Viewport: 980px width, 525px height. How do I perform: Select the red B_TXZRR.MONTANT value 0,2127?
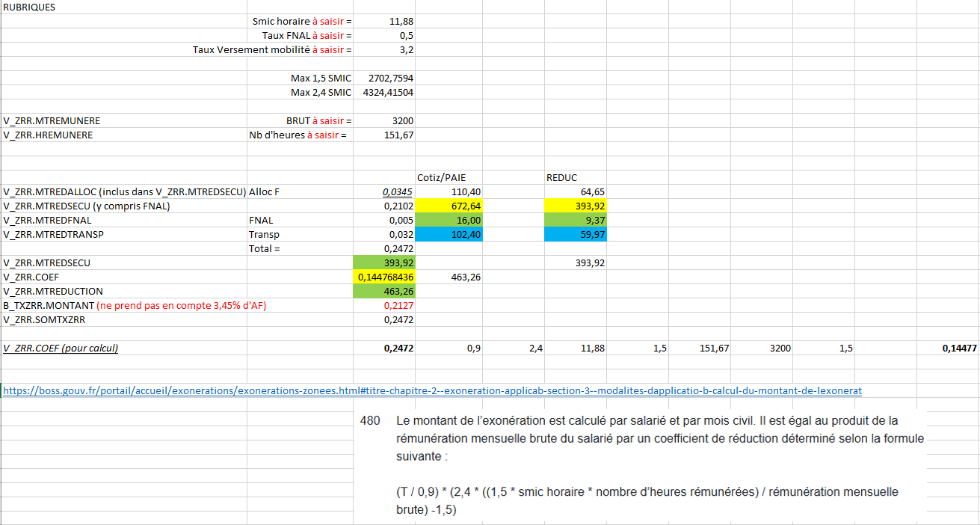coord(384,306)
